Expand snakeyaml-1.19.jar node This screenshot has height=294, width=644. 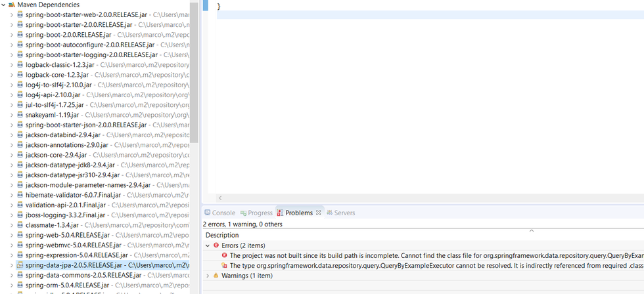click(x=12, y=115)
